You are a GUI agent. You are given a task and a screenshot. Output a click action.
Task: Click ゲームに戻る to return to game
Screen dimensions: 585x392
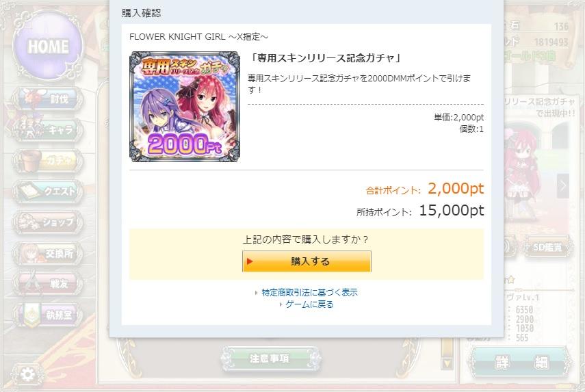(x=309, y=304)
